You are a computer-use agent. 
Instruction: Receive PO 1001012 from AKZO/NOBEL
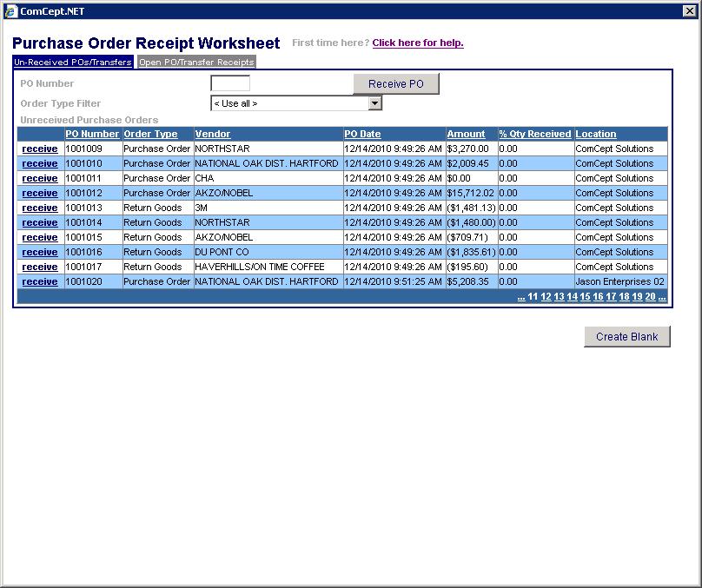pos(40,194)
